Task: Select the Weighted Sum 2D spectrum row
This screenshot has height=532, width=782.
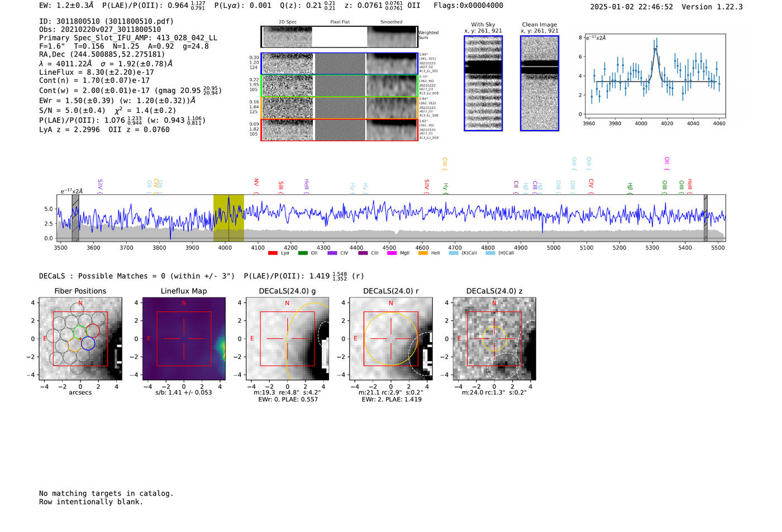Action: point(339,37)
